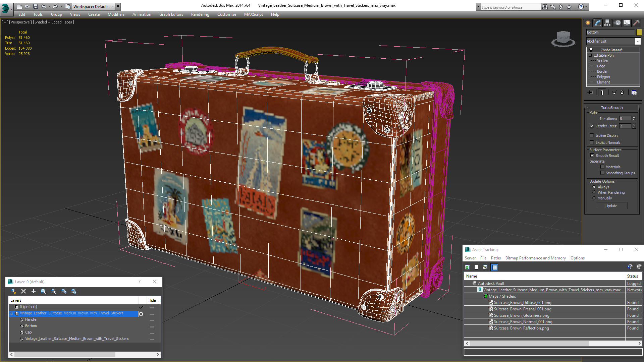
Task: Click Create New Layer icon
Action: pyautogui.click(x=13, y=291)
